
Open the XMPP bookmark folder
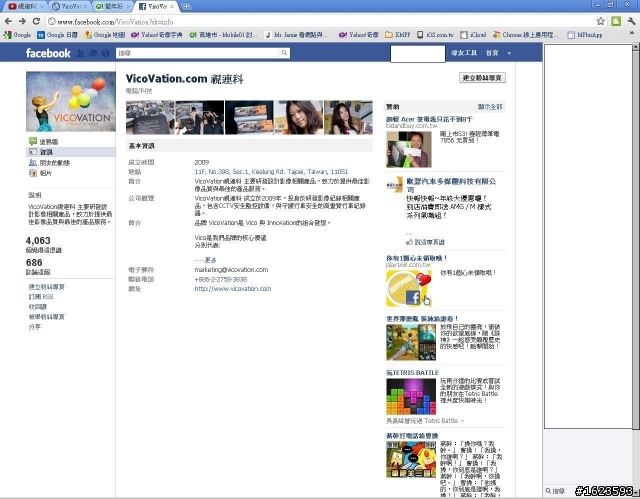click(398, 35)
